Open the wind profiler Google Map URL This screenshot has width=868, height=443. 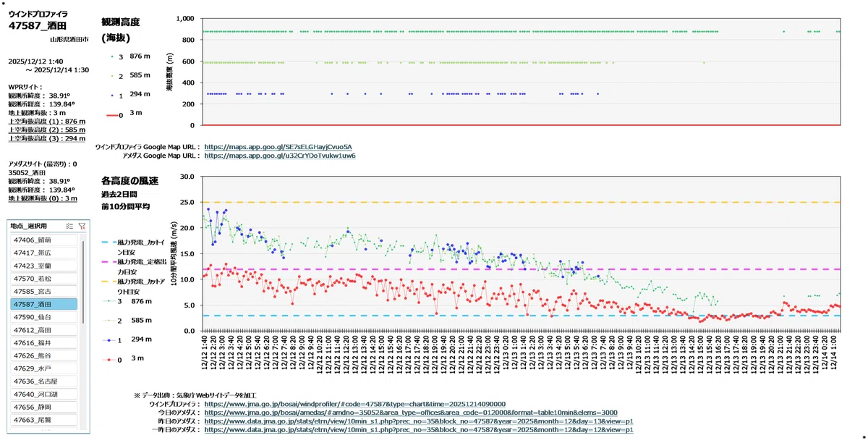278,147
